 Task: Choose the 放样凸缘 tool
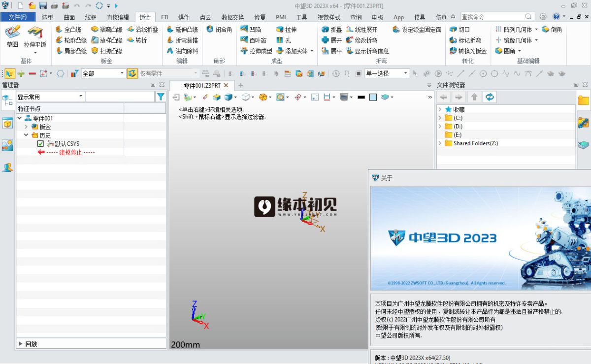click(x=106, y=40)
